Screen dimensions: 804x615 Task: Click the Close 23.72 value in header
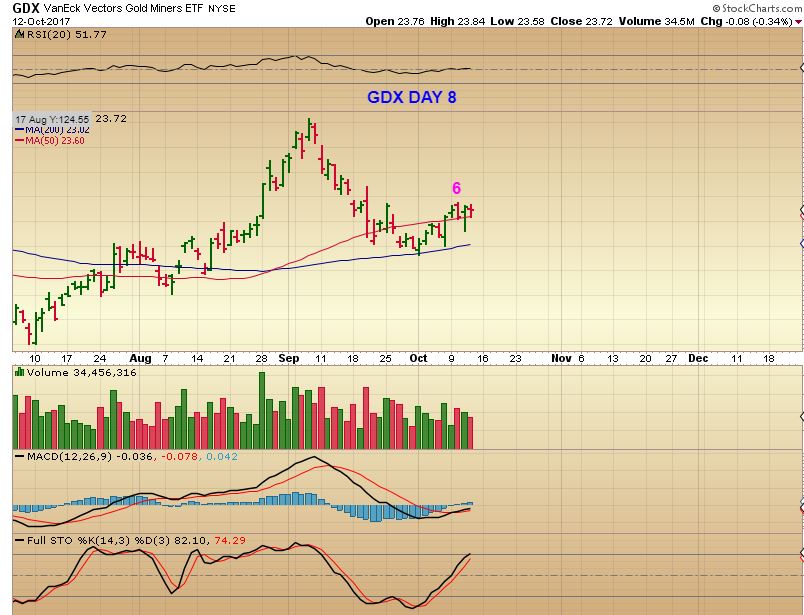pos(581,22)
